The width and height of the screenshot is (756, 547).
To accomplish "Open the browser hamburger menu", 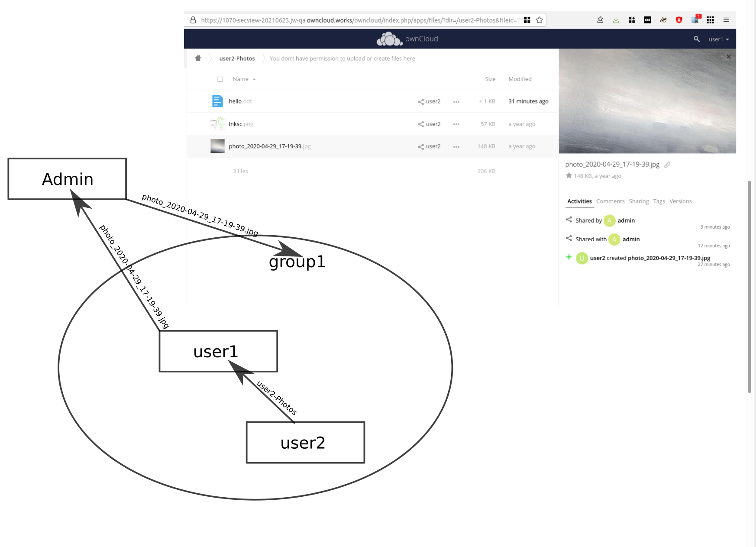I will [x=726, y=20].
